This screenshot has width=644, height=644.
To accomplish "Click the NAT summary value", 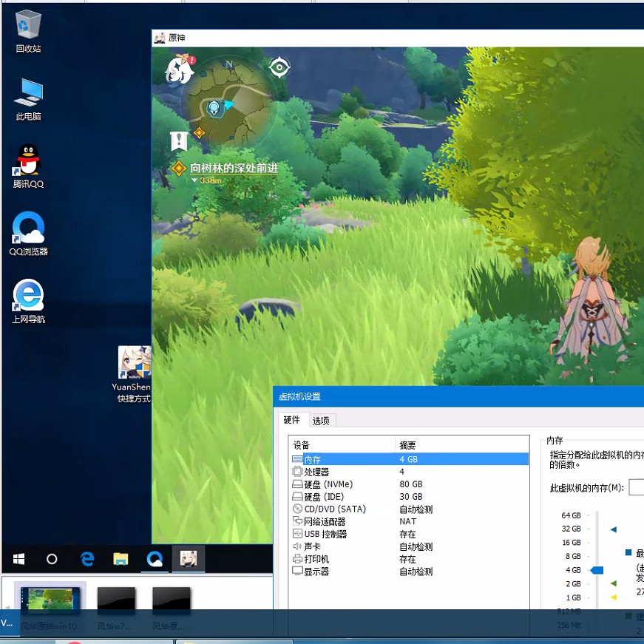I will click(x=408, y=521).
